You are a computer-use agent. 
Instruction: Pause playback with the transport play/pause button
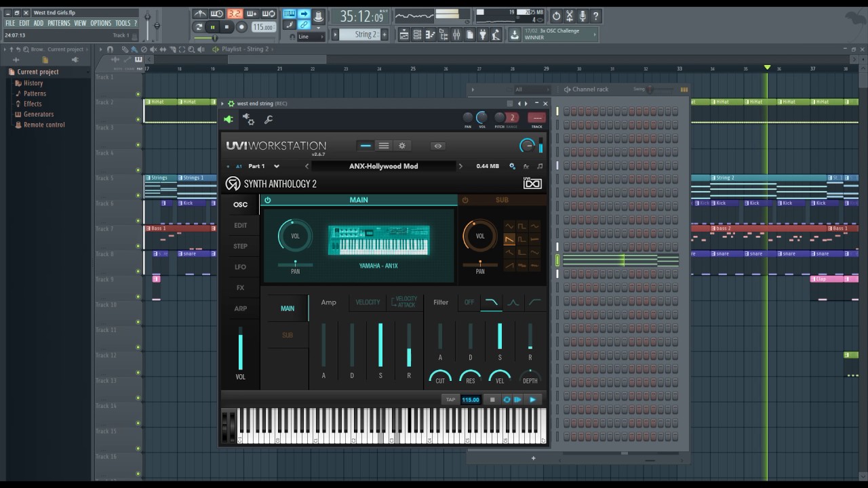[213, 27]
